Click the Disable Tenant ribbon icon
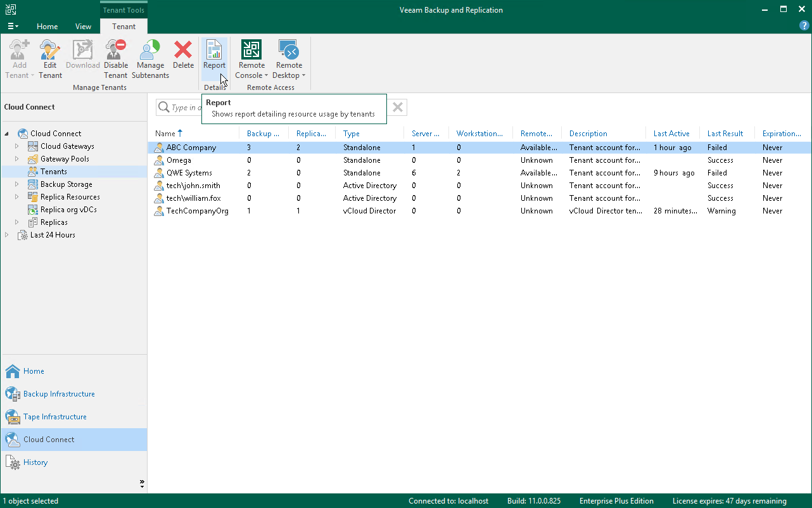Screen dimensions: 812x508 pyautogui.click(x=116, y=49)
